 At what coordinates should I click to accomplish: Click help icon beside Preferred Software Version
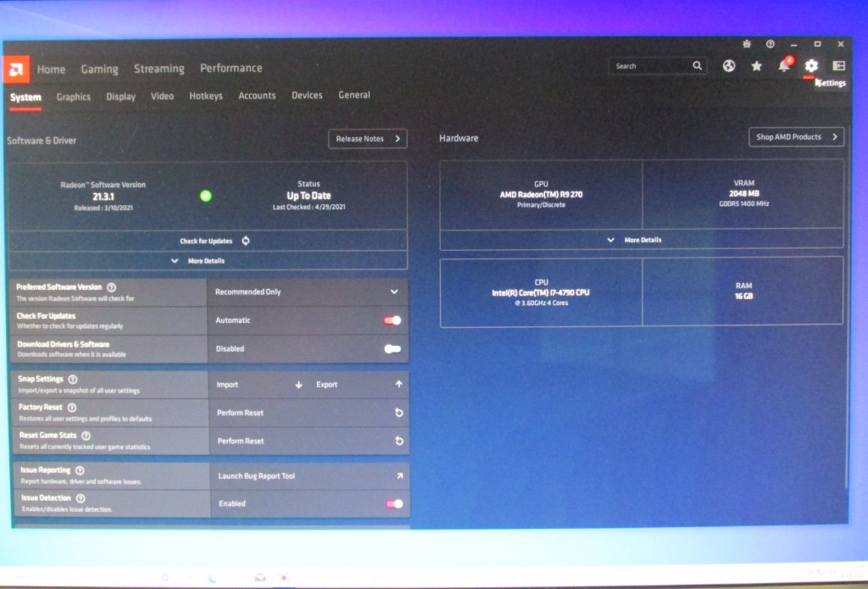point(111,287)
